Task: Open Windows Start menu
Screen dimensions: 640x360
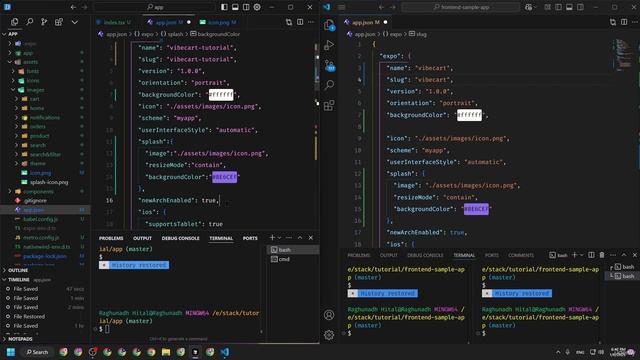Action: point(11,352)
